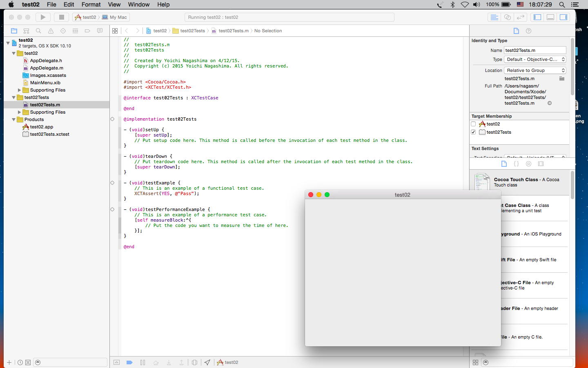Open the Window menu
Screen dimensions: 588x368
point(138,4)
